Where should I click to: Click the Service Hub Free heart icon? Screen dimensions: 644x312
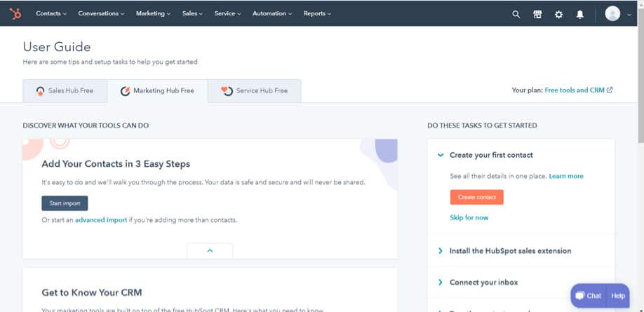(x=227, y=90)
